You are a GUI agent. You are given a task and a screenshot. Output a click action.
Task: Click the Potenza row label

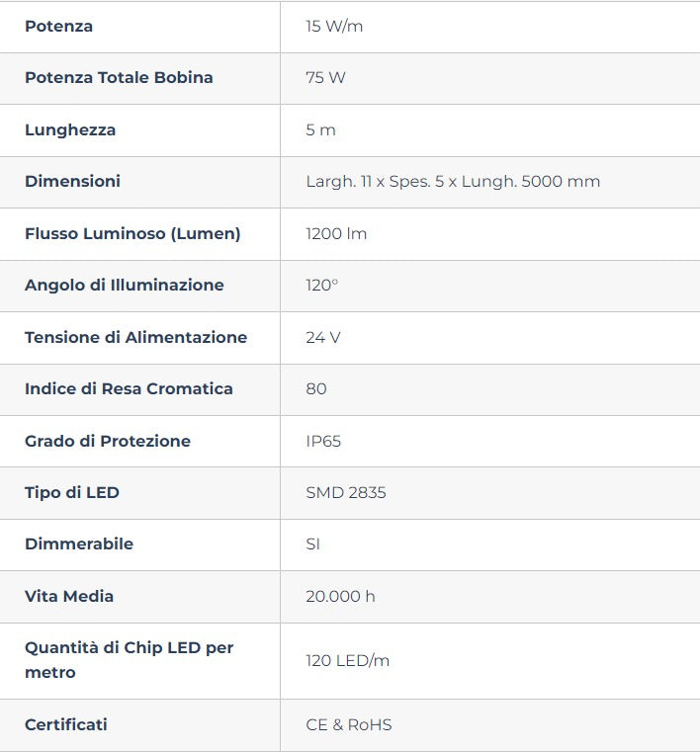(x=58, y=27)
